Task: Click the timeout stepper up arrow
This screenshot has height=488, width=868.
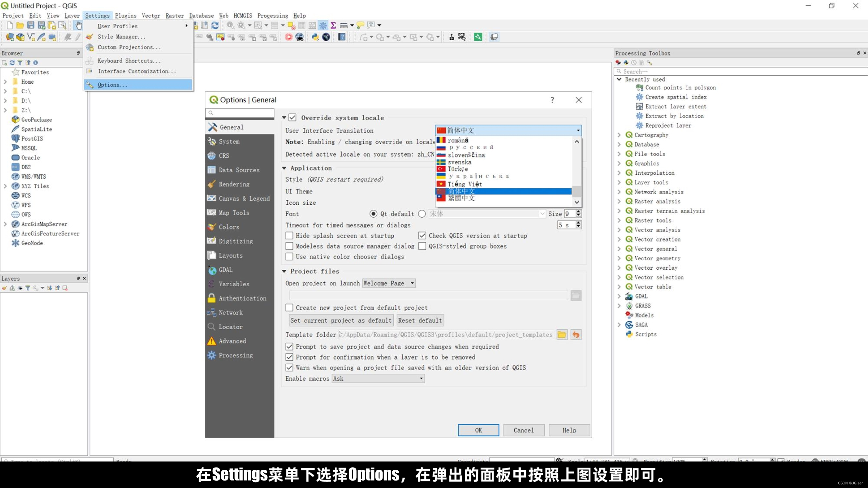Action: [579, 223]
